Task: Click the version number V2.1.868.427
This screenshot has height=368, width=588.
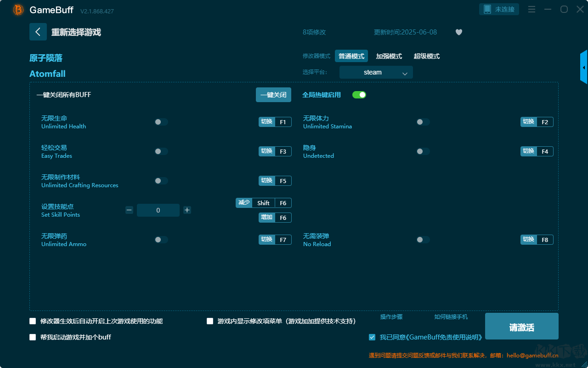Action: [97, 11]
